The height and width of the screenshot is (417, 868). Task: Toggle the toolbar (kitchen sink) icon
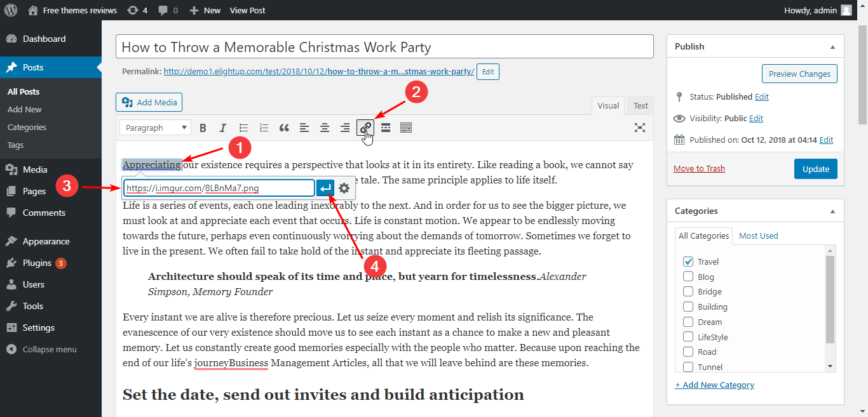[x=406, y=128]
